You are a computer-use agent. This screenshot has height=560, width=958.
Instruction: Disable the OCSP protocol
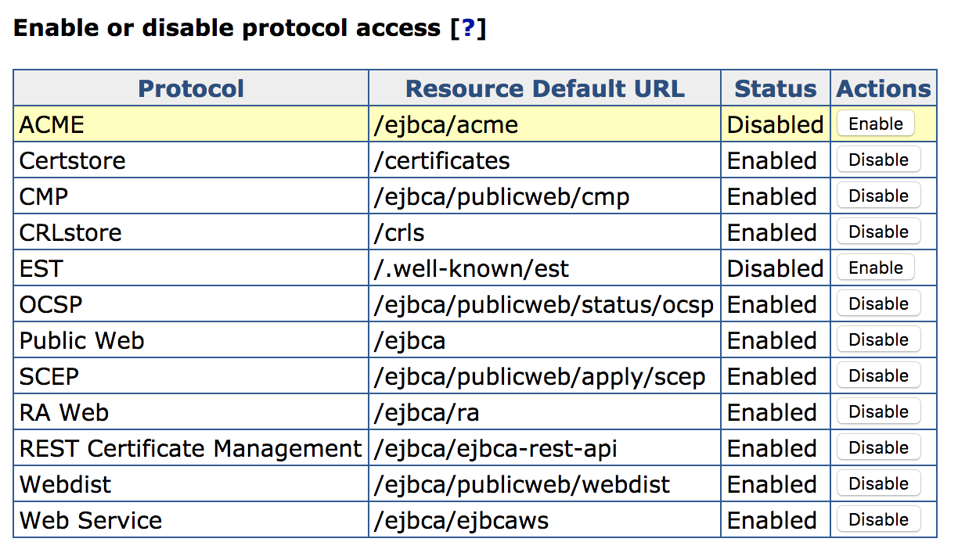pyautogui.click(x=878, y=304)
